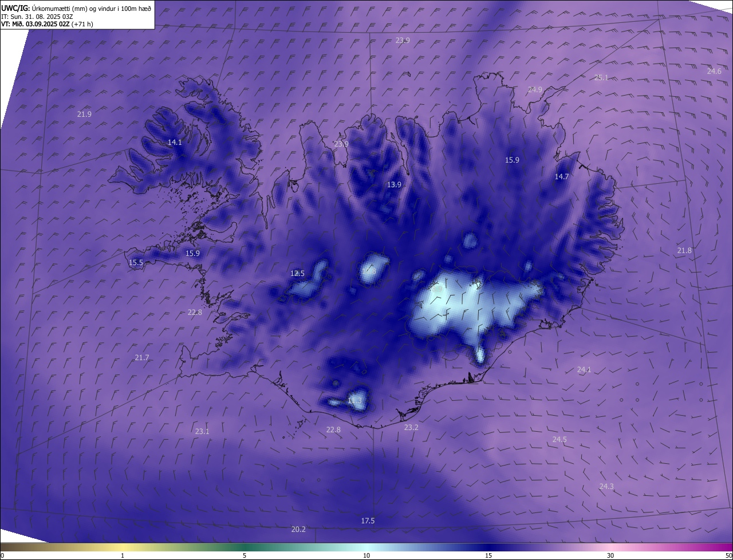Select the 5 tick on the color scale
The image size is (733, 560).
tap(245, 555)
